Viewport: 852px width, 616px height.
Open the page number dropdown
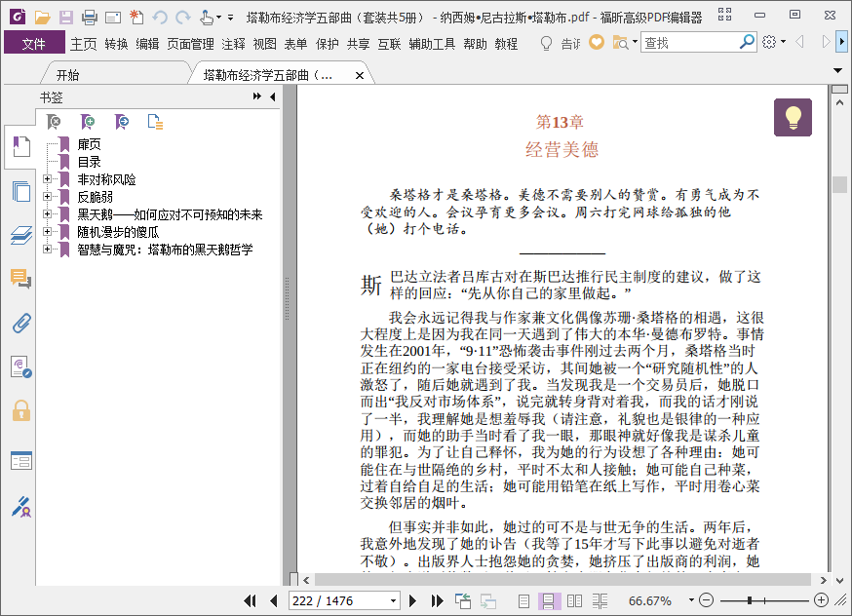click(x=393, y=601)
